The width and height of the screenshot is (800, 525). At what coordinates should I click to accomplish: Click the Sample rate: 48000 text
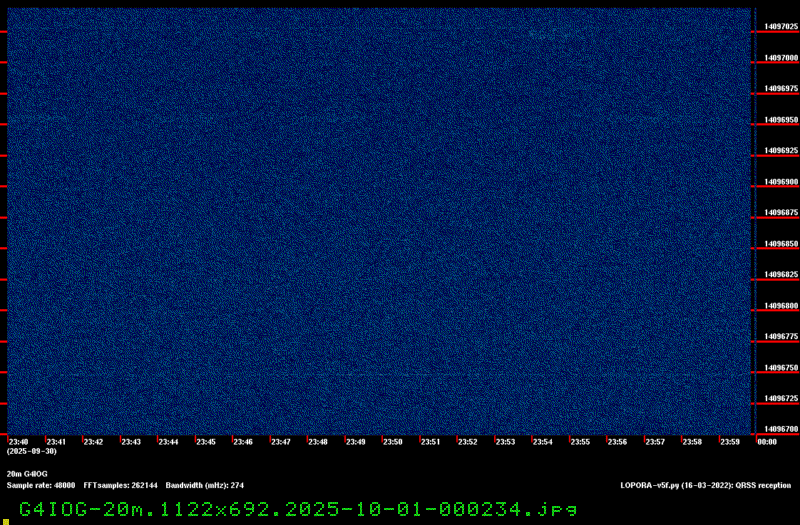[x=41, y=485]
